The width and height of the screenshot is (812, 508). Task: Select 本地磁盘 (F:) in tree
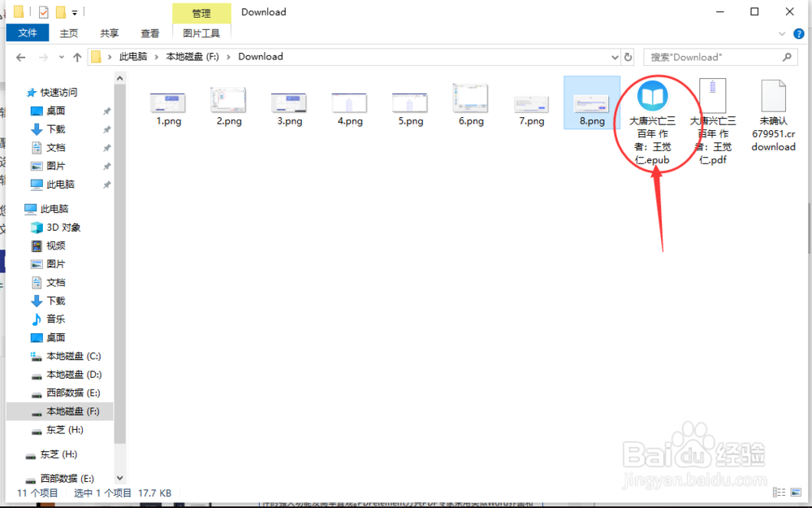point(60,411)
